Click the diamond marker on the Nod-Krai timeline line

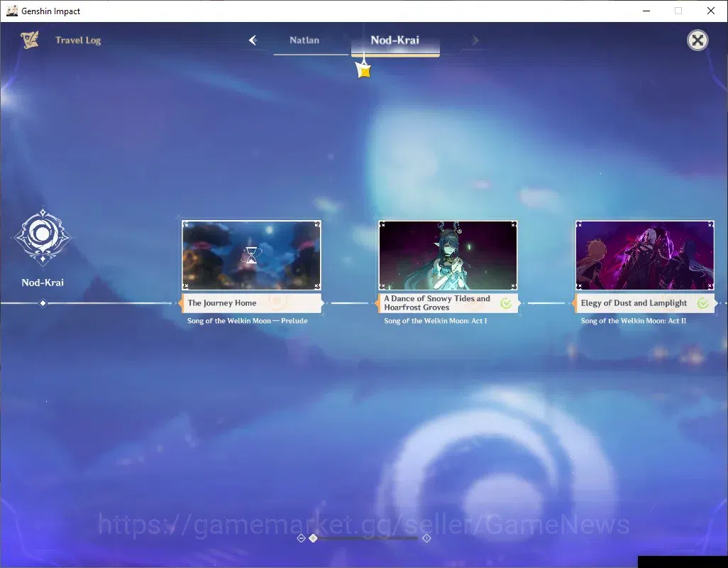coord(43,303)
